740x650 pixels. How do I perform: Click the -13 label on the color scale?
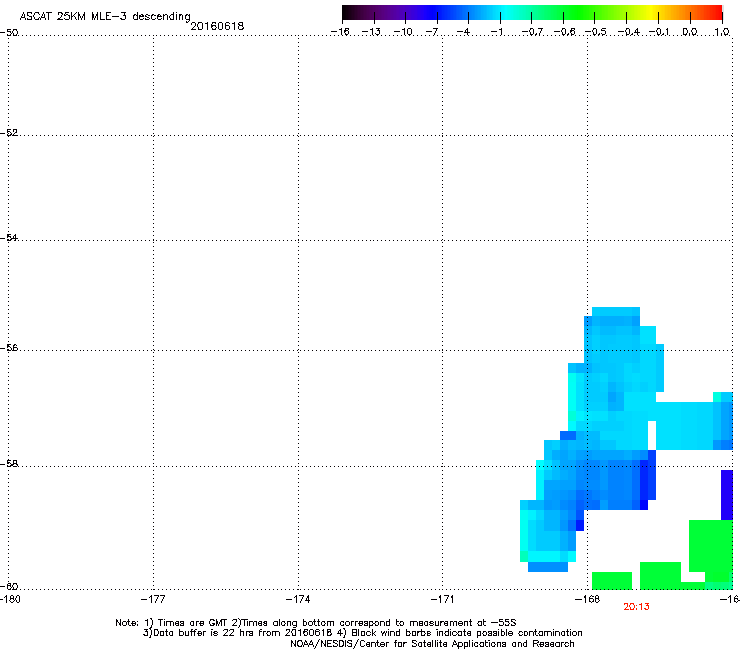click(x=371, y=32)
